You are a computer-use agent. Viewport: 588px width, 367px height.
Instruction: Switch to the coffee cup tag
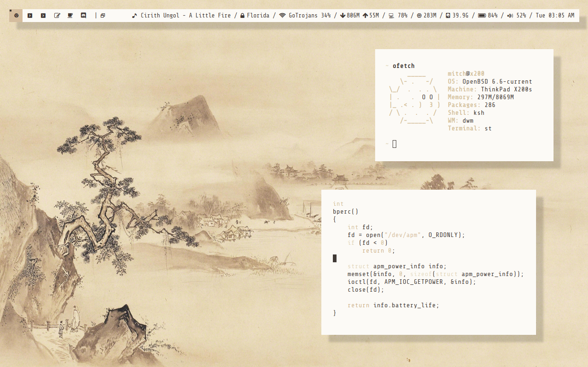70,16
